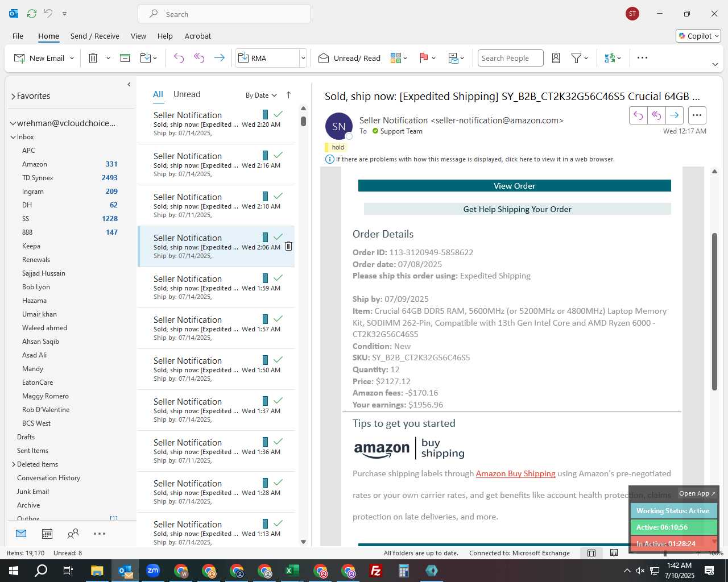Open the Help tab
Viewport: 728px width, 582px height.
165,36
